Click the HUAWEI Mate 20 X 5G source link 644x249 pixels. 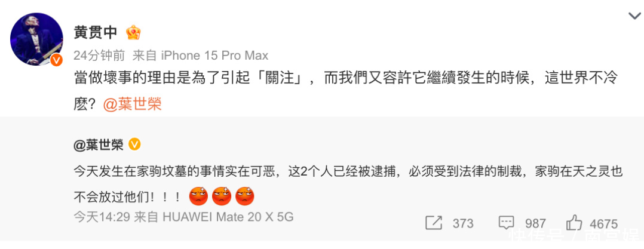pyautogui.click(x=228, y=217)
